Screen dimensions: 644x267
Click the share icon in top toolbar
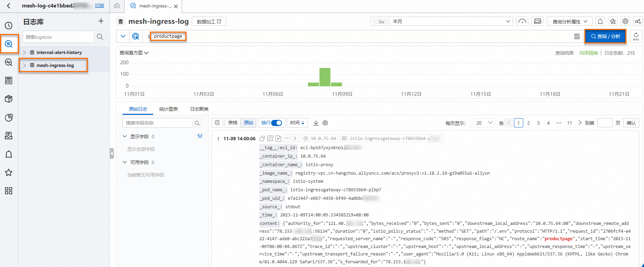638,21
